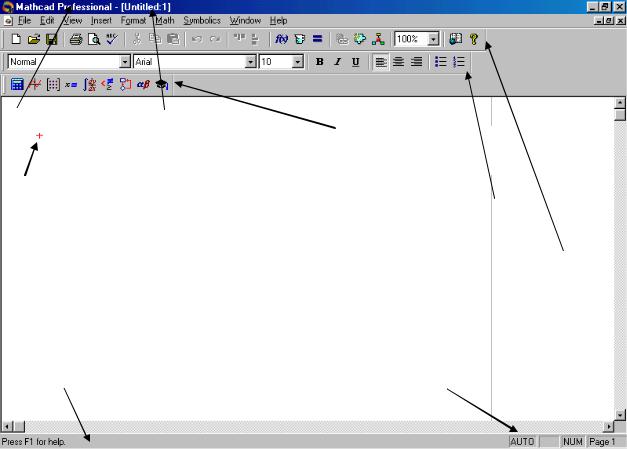The width and height of the screenshot is (627, 450).
Task: Open the Resource Center book icon
Action: click(455, 39)
